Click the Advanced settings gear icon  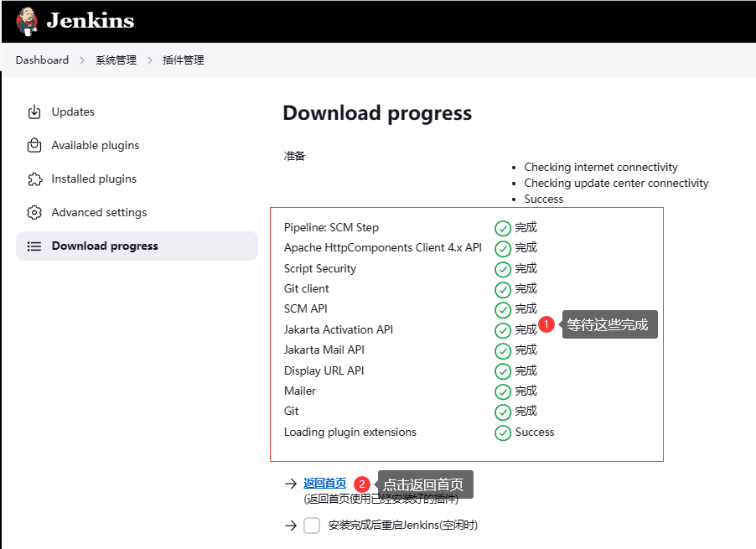pyautogui.click(x=34, y=212)
